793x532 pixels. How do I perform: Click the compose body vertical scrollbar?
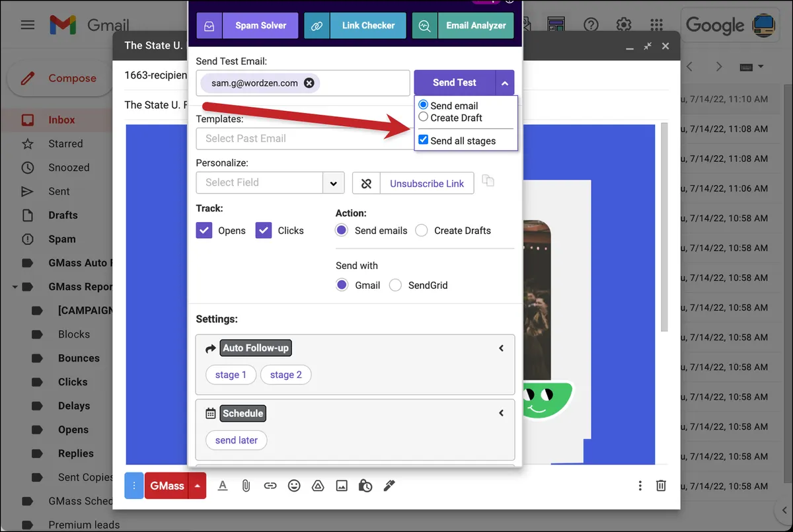pyautogui.click(x=664, y=227)
